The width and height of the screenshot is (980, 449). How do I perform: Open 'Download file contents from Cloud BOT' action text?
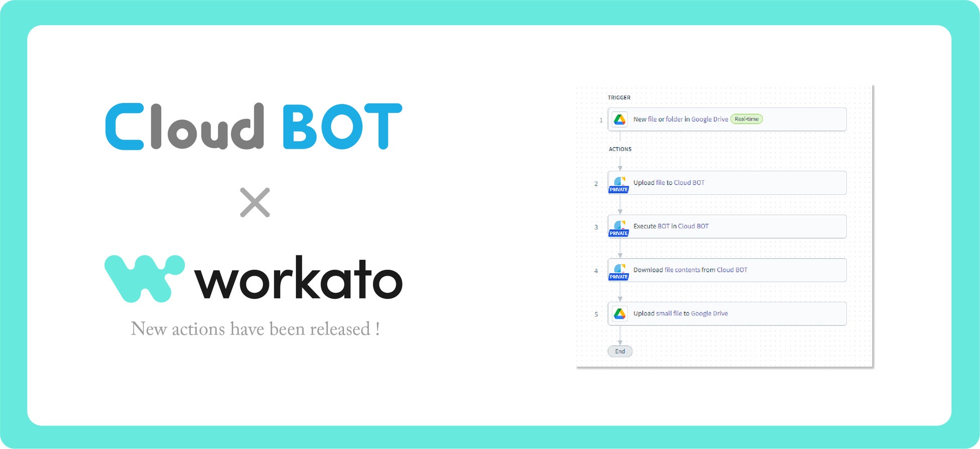[x=690, y=270]
